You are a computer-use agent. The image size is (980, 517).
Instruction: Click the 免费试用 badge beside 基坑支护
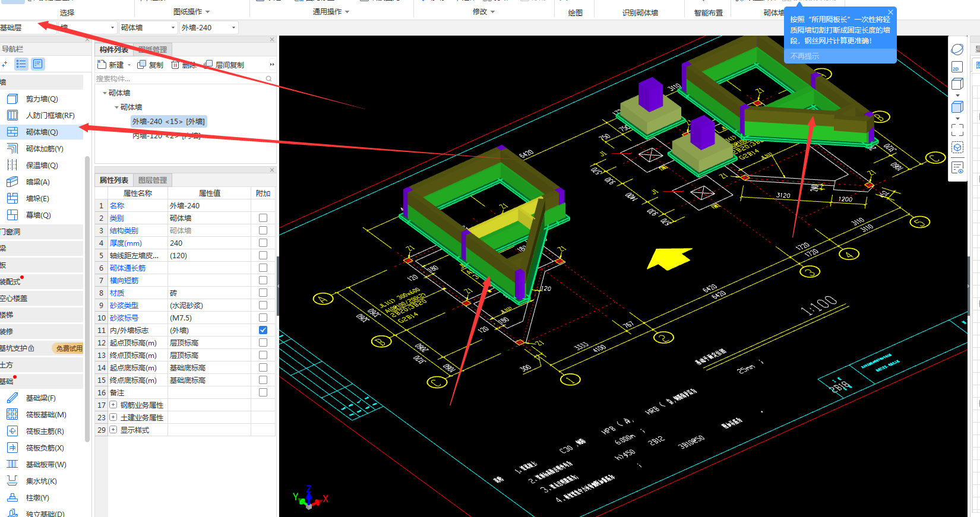[x=69, y=348]
